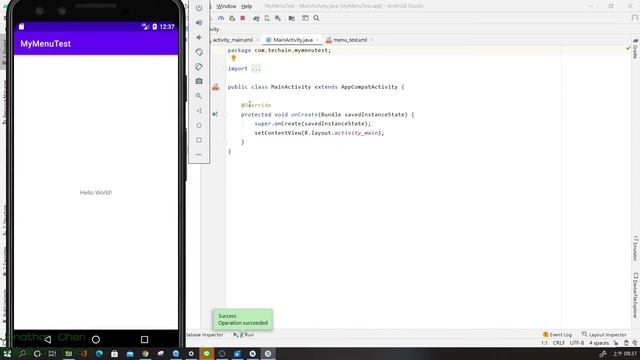Screen dimensions: 640x360
Task: Click the override gutter icon beside onCreate
Action: coord(214,115)
